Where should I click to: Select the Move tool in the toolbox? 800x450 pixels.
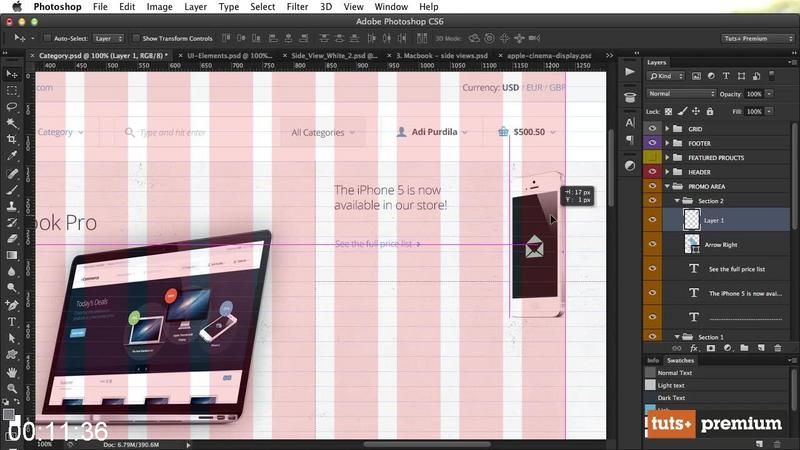point(11,74)
